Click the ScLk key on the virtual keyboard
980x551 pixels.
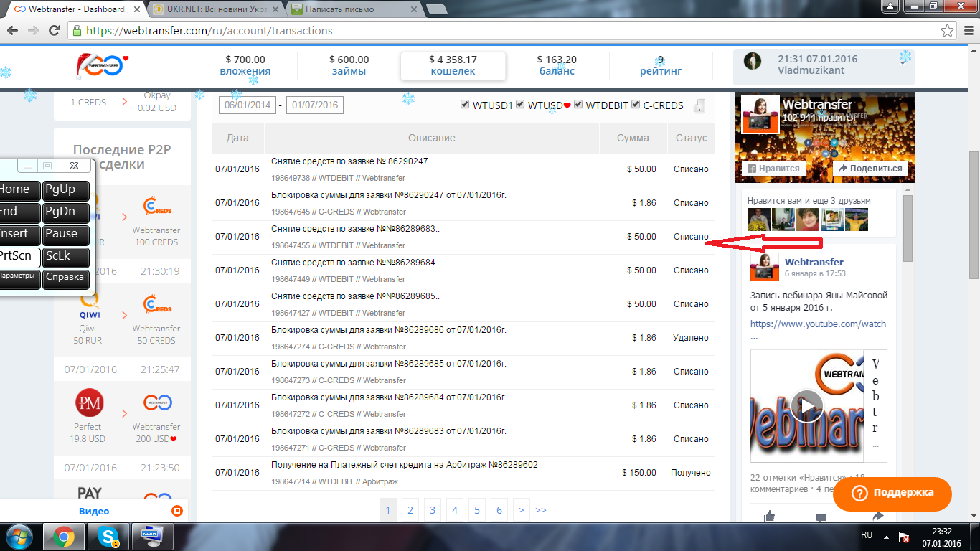click(x=66, y=257)
